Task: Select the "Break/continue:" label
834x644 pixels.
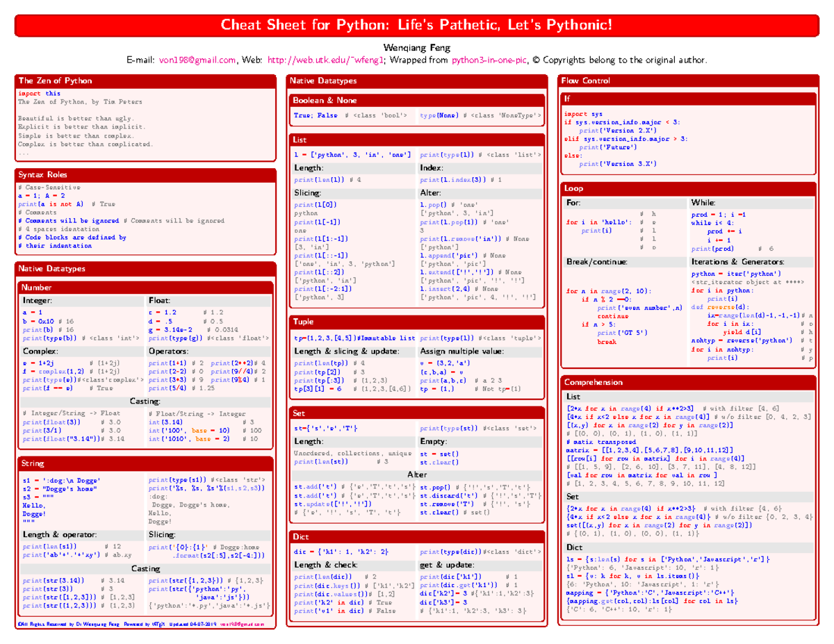Action: [x=596, y=262]
